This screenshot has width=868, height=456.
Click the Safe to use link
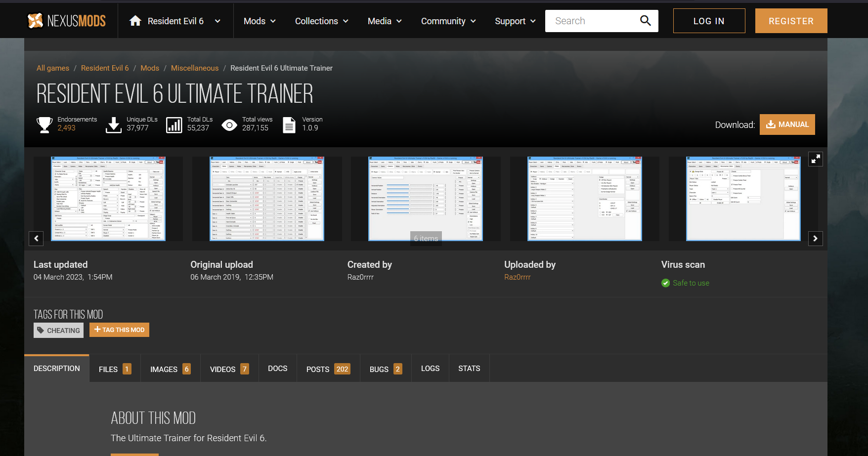[691, 283]
